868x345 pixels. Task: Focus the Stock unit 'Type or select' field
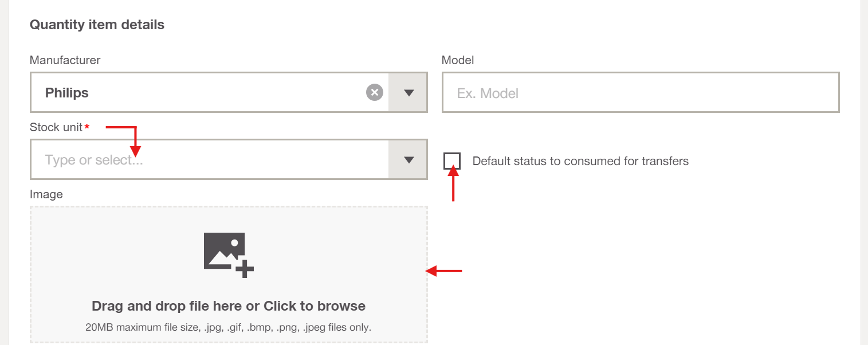click(x=210, y=160)
